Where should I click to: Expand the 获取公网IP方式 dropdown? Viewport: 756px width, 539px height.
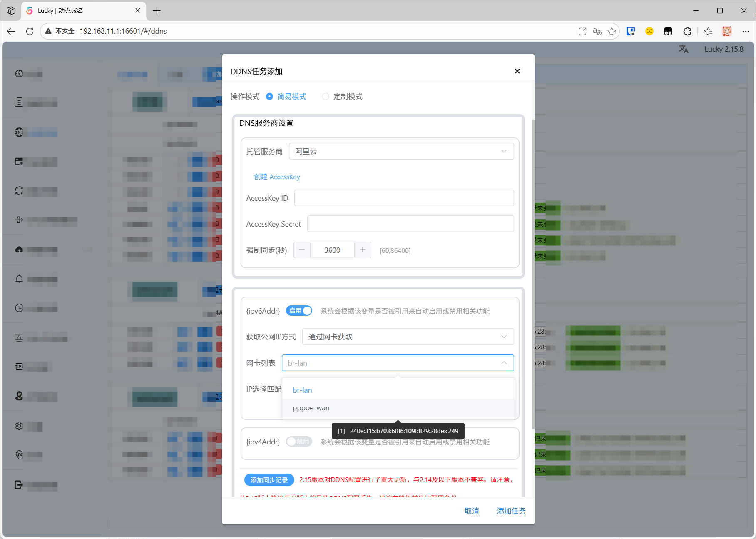click(408, 337)
